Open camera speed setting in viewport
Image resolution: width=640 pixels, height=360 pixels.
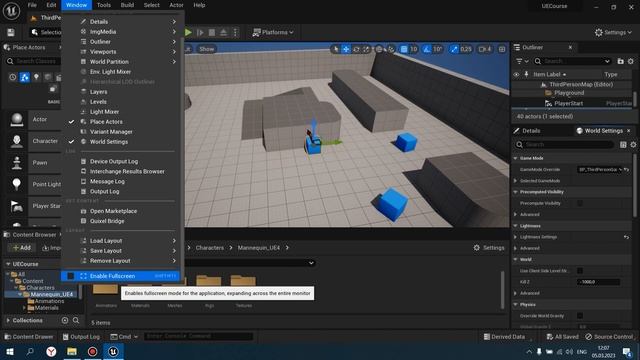[485, 49]
